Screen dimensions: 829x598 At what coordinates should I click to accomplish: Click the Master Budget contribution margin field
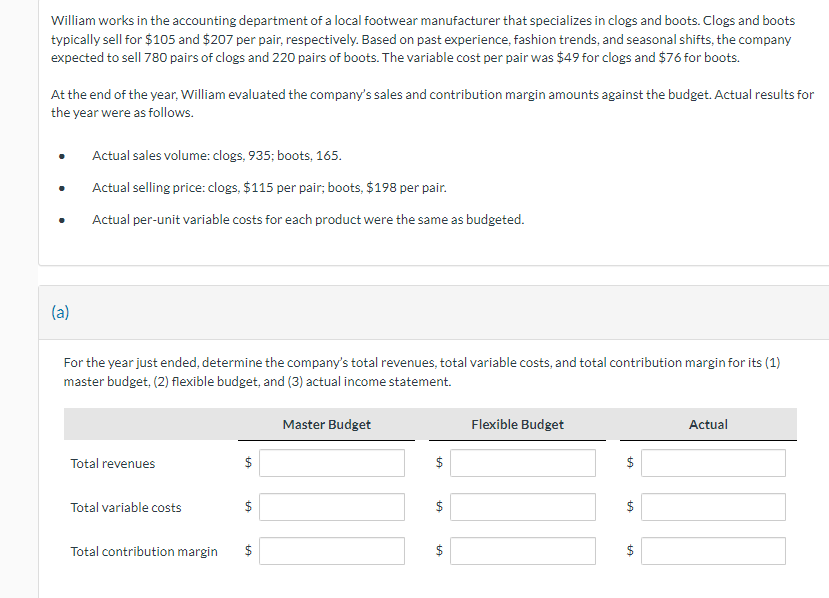(x=331, y=550)
